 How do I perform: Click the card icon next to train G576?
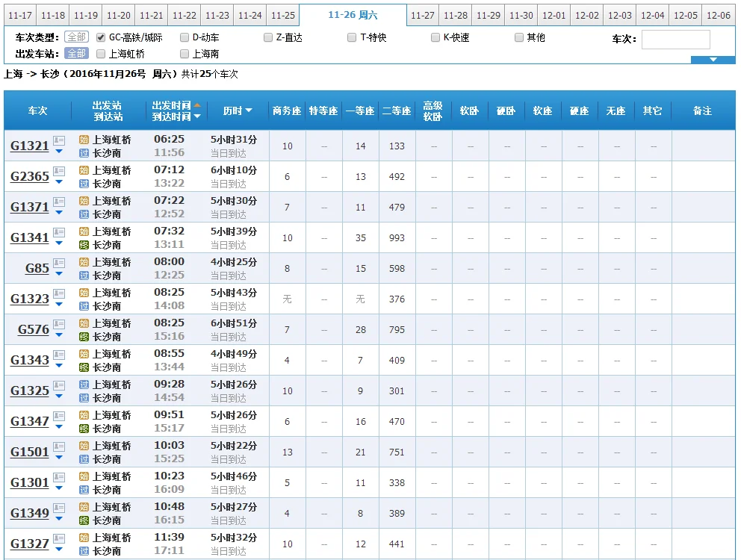coord(60,324)
